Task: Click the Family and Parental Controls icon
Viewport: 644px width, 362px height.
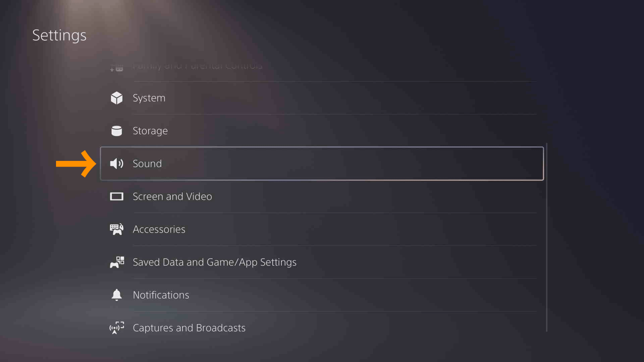Action: [x=116, y=67]
